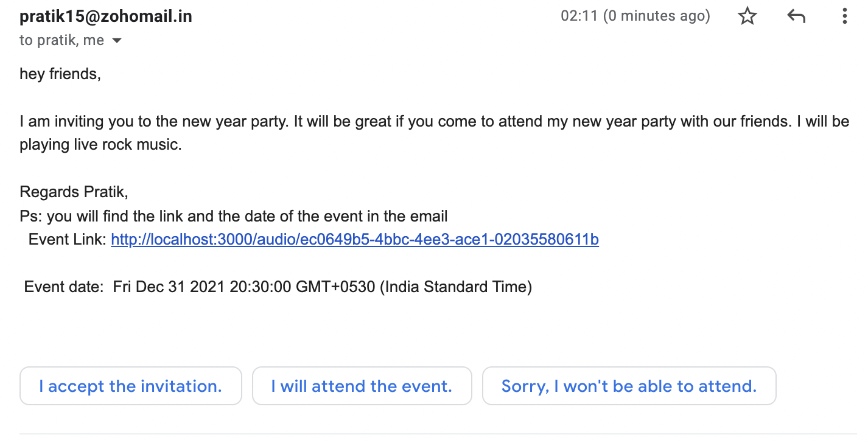
Task: Open the localhost audio event link
Action: coord(354,240)
